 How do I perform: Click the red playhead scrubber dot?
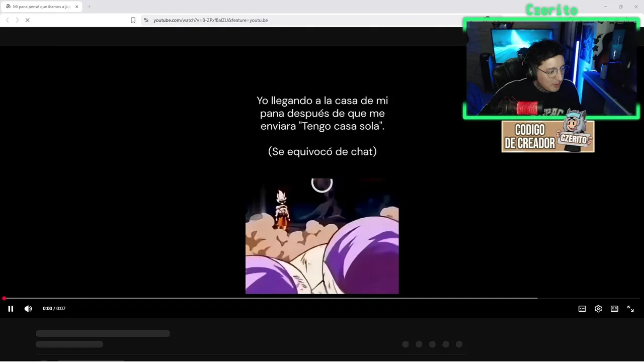click(x=4, y=298)
